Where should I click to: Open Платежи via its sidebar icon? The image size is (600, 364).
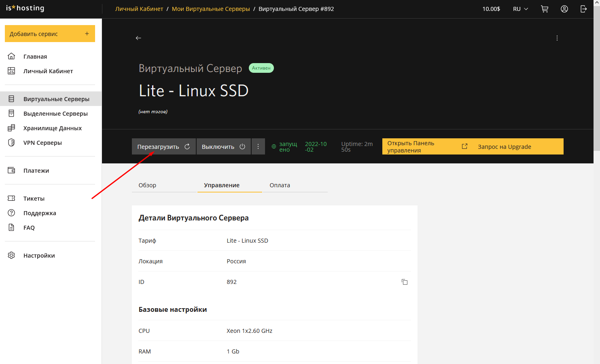coord(11,170)
